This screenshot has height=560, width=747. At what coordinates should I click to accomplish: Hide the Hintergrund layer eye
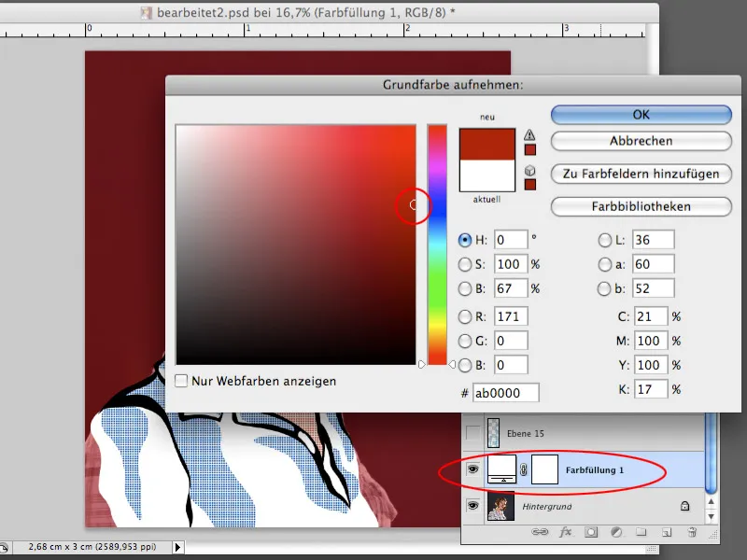(x=472, y=505)
